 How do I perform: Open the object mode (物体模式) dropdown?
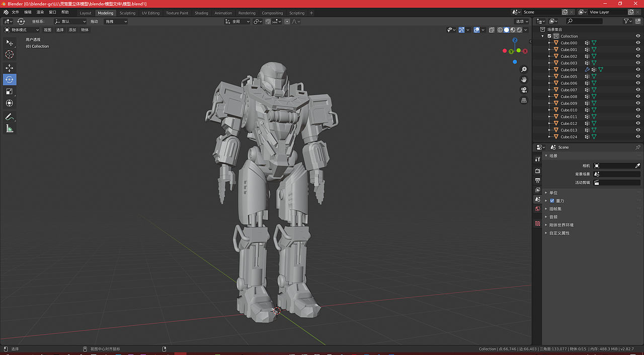22,30
